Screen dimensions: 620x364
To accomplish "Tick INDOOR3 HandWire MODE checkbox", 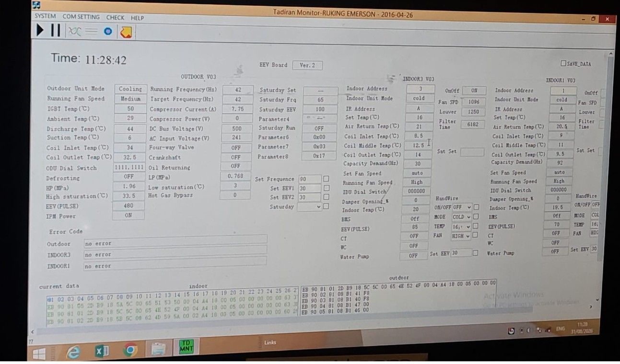I will coord(476,216).
